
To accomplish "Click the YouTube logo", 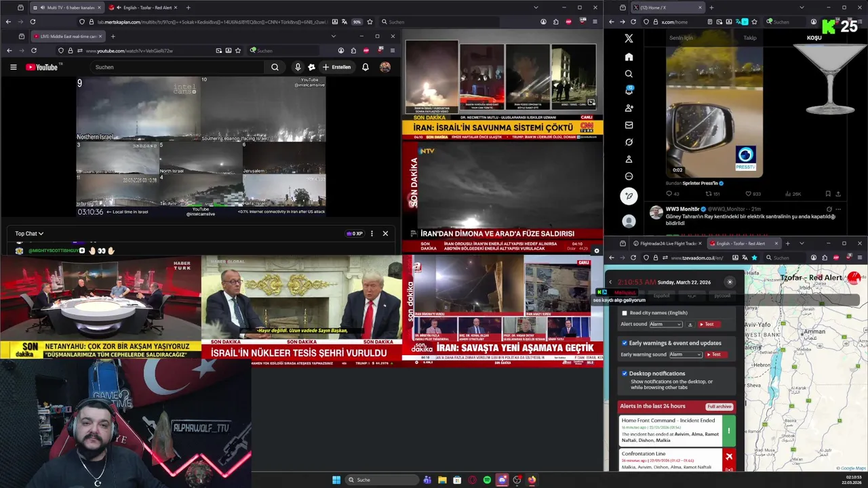I will click(43, 67).
